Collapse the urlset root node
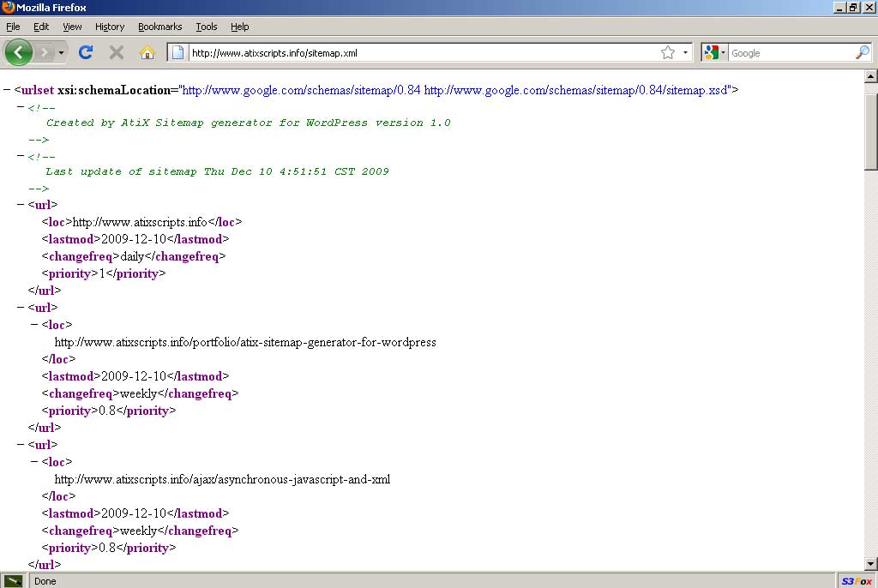Viewport: 878px width, 588px height. [x=7, y=90]
